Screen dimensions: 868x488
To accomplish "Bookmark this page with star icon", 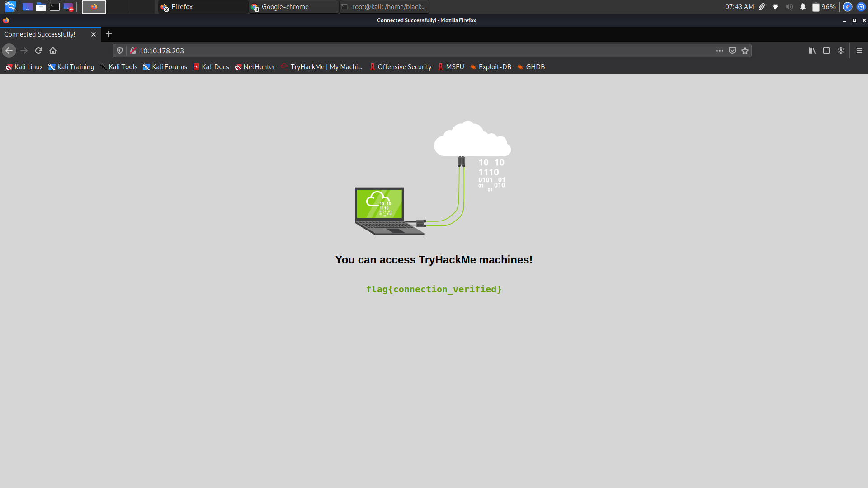I will click(745, 51).
